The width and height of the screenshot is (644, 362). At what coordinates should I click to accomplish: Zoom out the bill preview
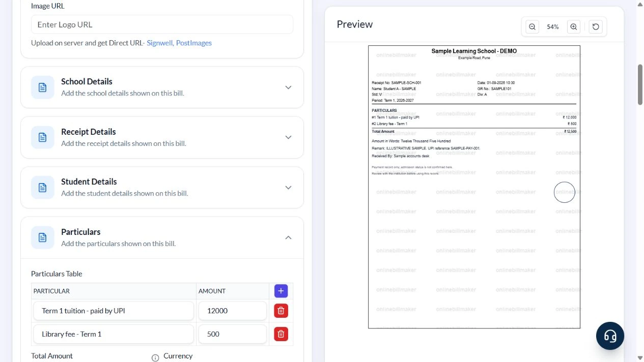point(532,27)
